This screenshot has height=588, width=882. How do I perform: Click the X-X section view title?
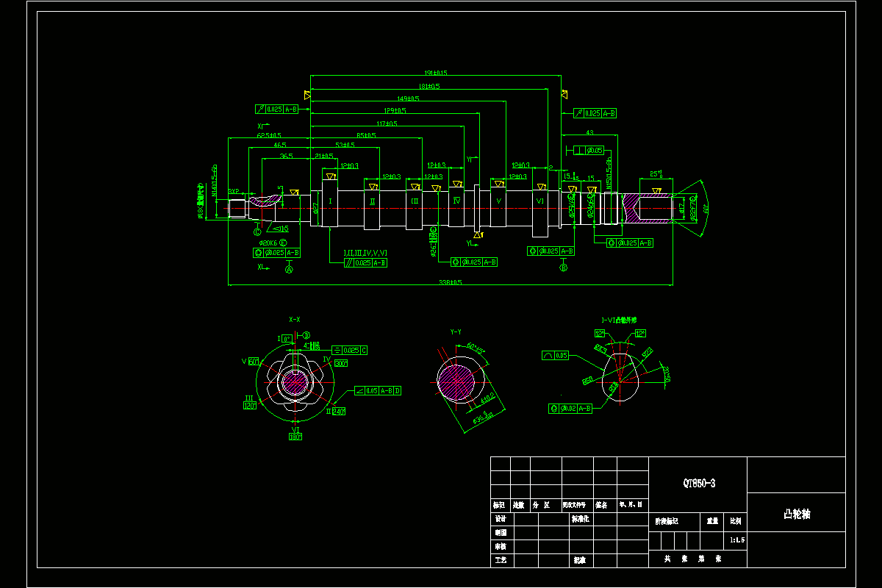pyautogui.click(x=294, y=320)
